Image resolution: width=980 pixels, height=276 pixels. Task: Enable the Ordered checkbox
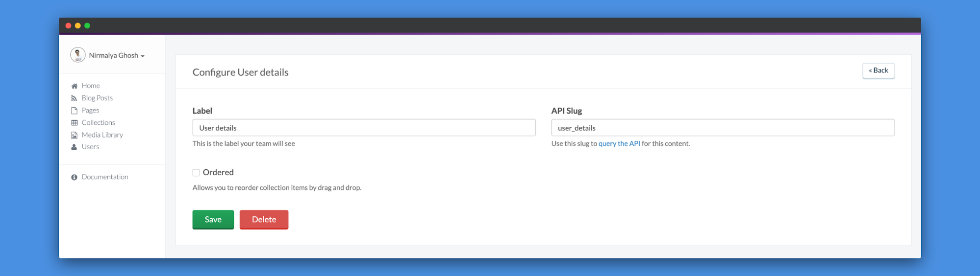tap(196, 172)
